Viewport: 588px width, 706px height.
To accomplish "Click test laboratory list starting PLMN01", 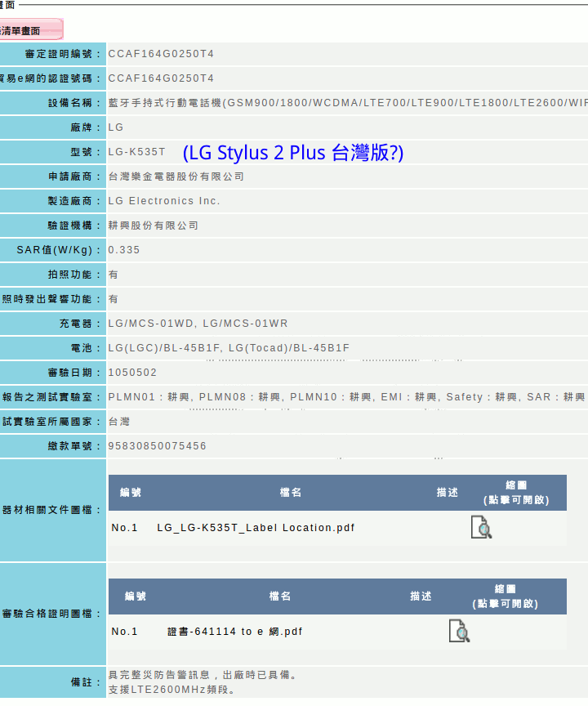I will coord(346,397).
